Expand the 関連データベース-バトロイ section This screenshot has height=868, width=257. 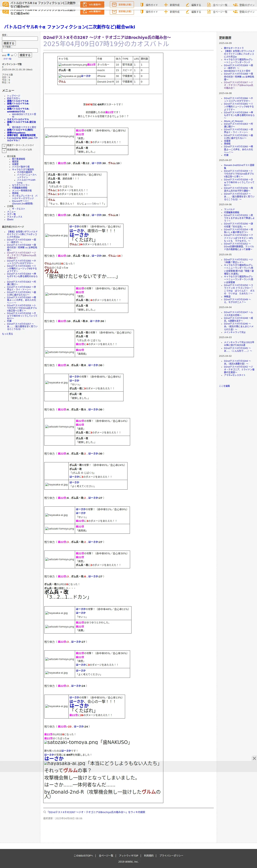(x=4, y=146)
